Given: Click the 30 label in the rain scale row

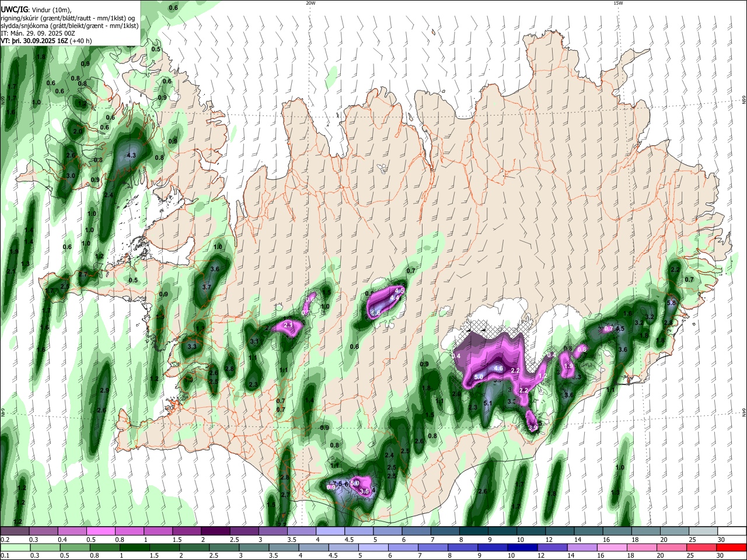Looking at the screenshot, I should point(721,556).
